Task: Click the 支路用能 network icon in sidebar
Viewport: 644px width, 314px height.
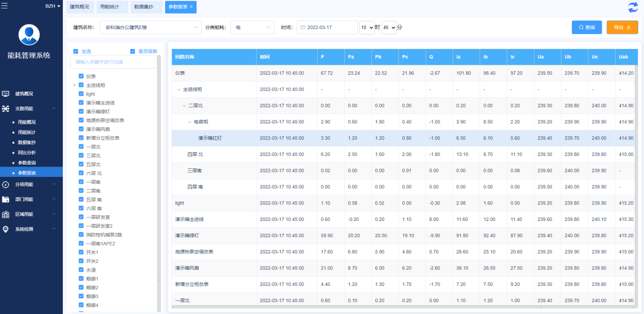Action: [x=6, y=108]
